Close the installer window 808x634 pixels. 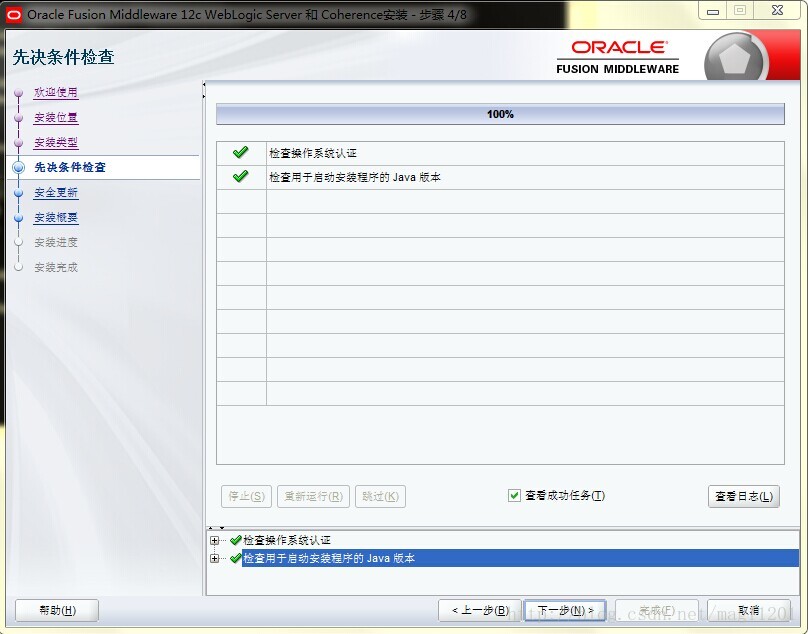coord(778,10)
